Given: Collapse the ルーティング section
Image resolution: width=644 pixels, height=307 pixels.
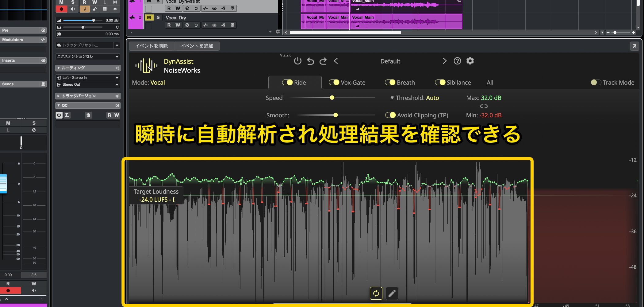Looking at the screenshot, I should click(59, 68).
